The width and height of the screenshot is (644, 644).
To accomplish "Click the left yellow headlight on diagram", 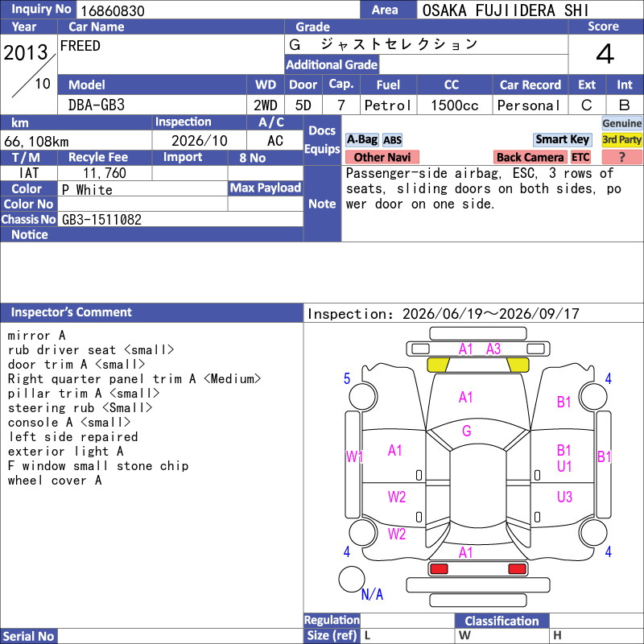I will click(438, 365).
